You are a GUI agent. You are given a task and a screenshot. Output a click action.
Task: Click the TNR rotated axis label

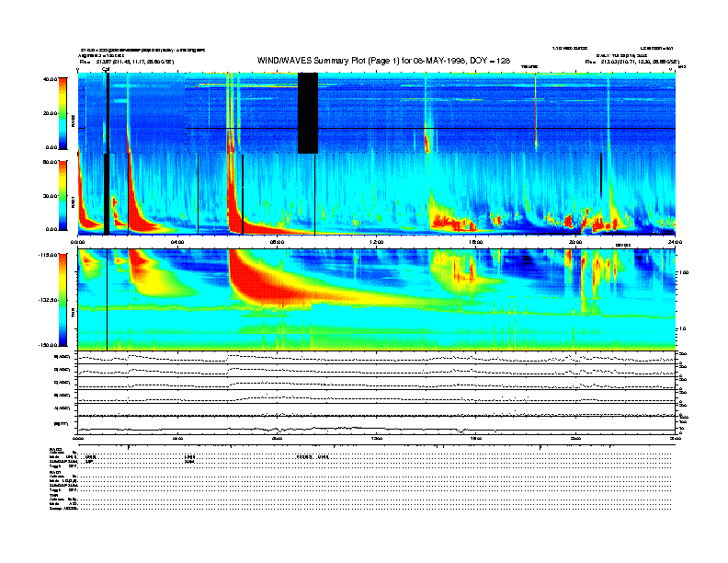pos(73,315)
